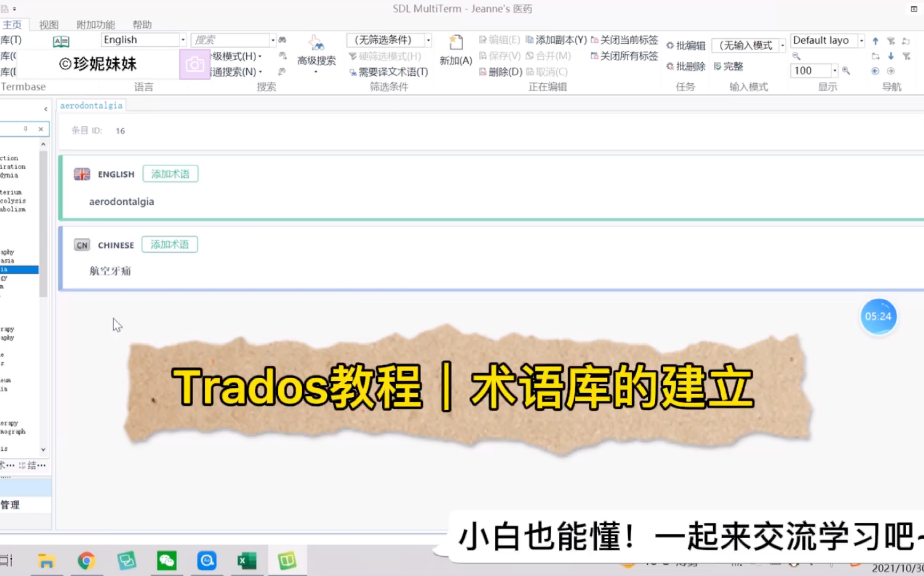Click 添加术语 button in the English section
This screenshot has height=576, width=924.
(x=170, y=174)
